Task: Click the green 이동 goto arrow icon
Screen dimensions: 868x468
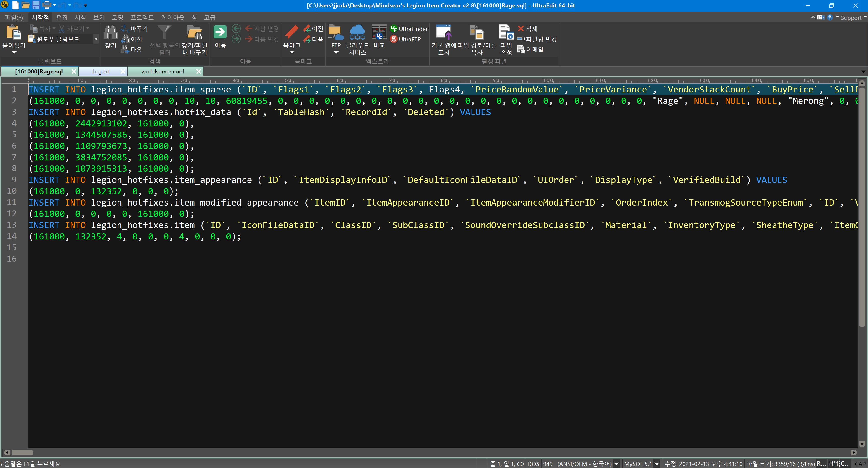Action: [220, 32]
